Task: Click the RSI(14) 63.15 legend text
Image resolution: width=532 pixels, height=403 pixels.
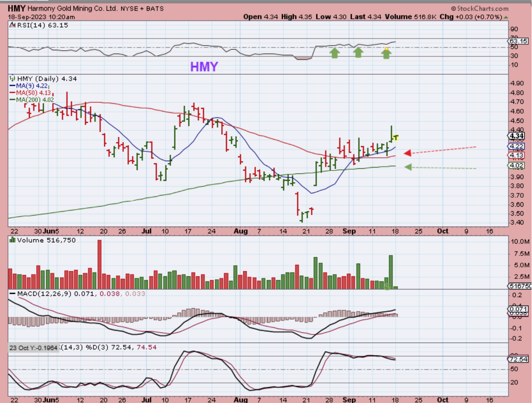Action: 42,26
